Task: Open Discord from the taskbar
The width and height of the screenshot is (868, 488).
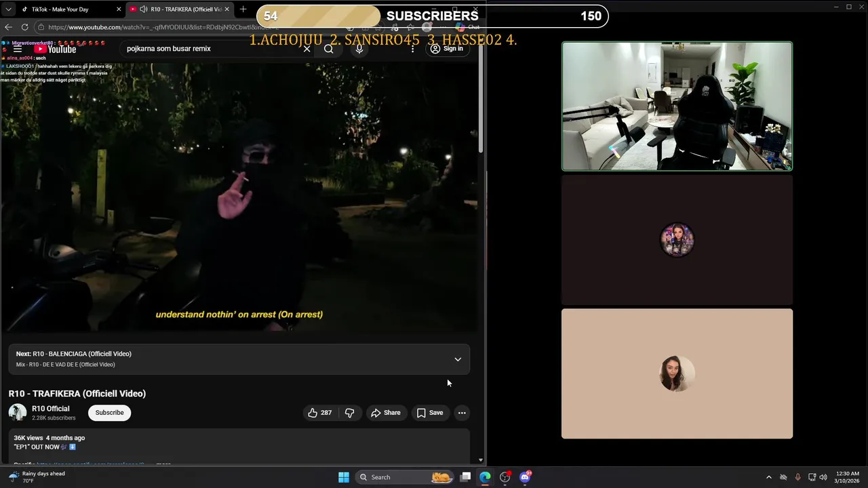Action: (x=525, y=477)
